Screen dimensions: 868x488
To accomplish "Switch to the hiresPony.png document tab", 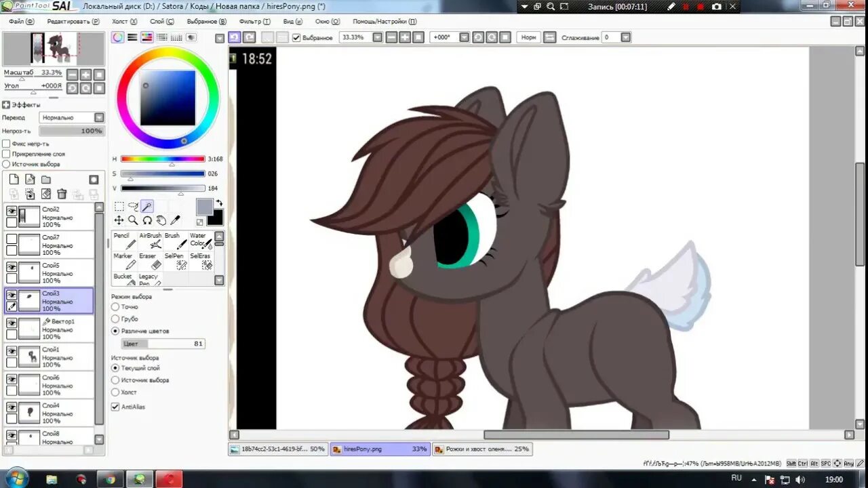I will click(x=380, y=449).
